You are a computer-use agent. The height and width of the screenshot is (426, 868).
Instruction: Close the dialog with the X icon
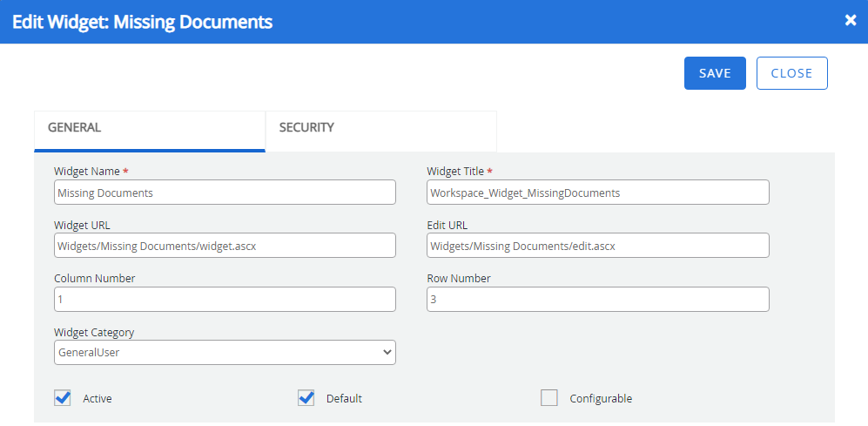click(x=851, y=20)
